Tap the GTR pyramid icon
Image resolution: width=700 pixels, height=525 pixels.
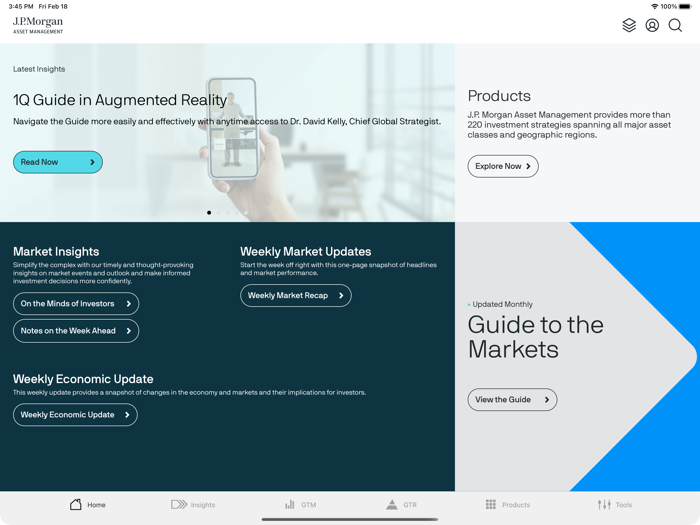(392, 504)
